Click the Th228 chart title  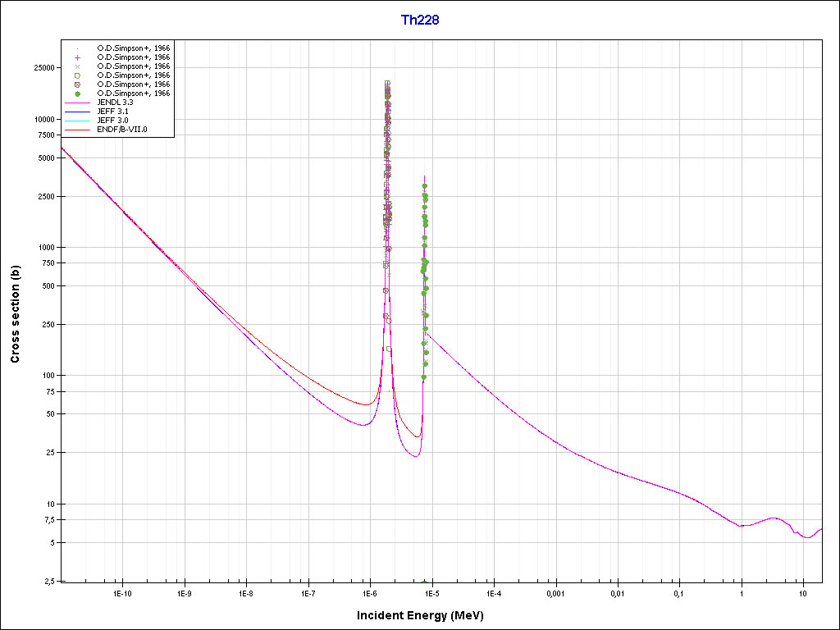click(419, 21)
